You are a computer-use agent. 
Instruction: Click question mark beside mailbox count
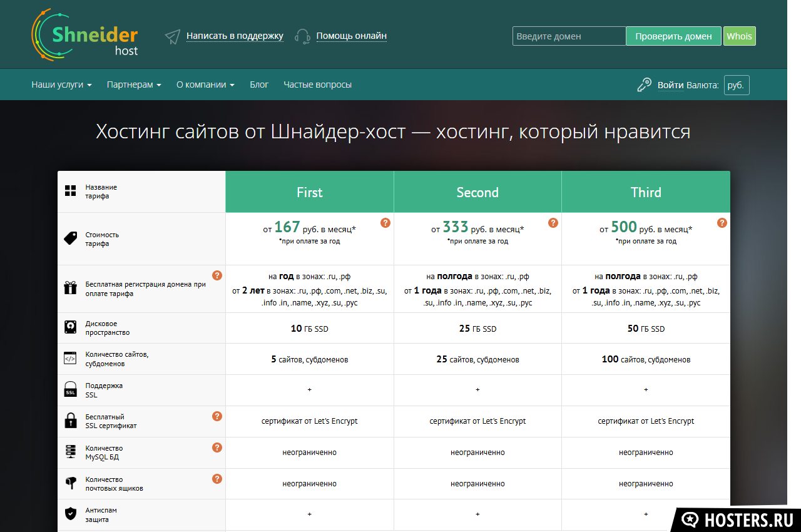click(217, 479)
